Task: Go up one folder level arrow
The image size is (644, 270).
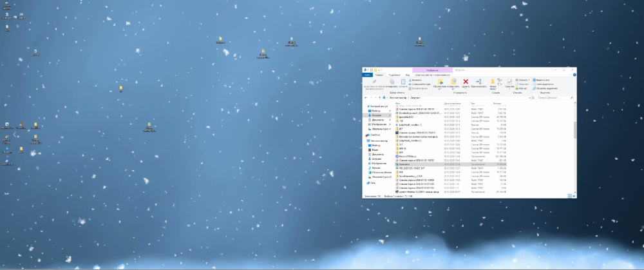Action: pos(379,98)
